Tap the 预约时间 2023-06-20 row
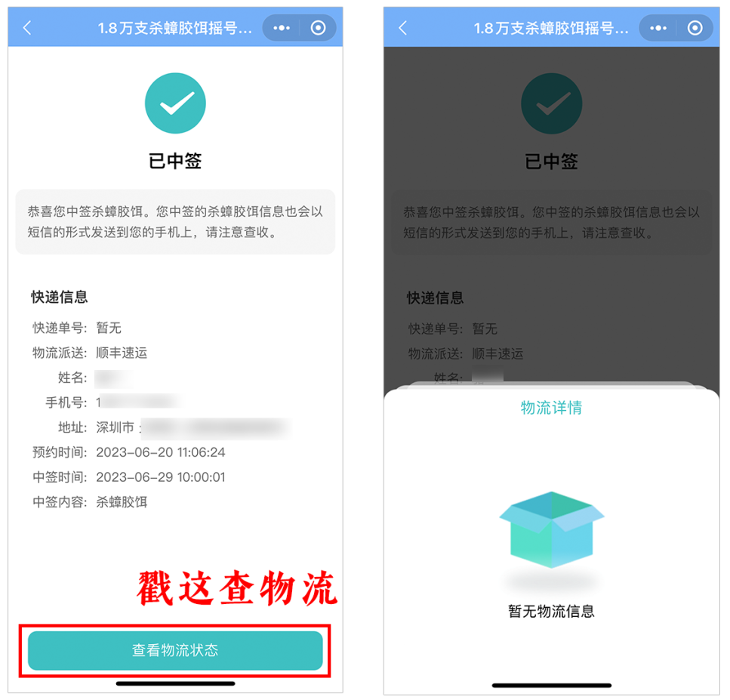Image resolution: width=730 pixels, height=700 pixels. click(x=129, y=452)
